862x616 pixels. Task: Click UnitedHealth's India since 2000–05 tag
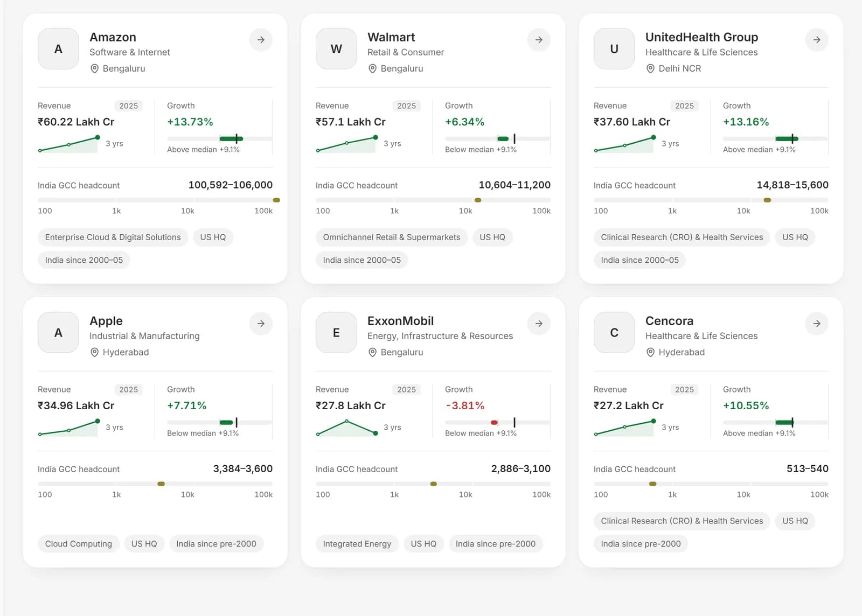(x=640, y=260)
